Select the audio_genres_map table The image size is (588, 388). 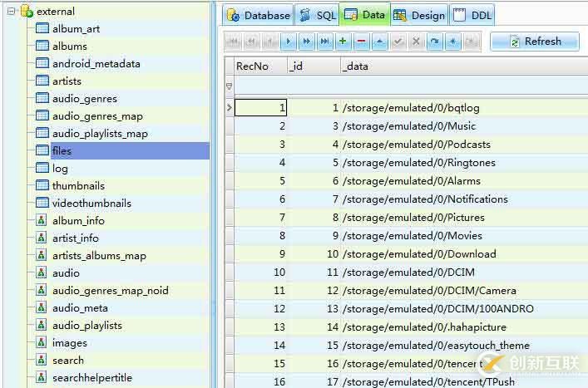coord(97,116)
